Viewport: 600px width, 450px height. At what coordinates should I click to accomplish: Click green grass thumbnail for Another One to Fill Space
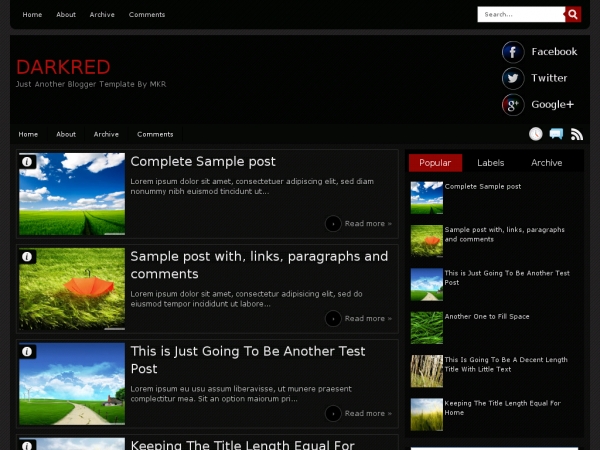427,328
